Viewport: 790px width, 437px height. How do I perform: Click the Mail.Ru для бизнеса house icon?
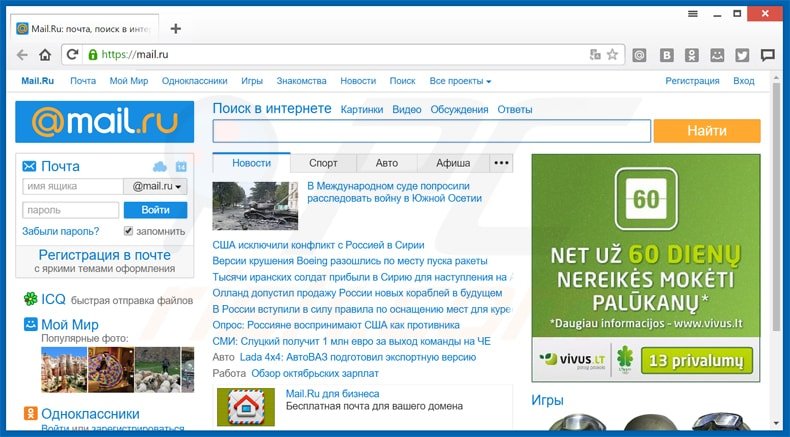[246, 406]
